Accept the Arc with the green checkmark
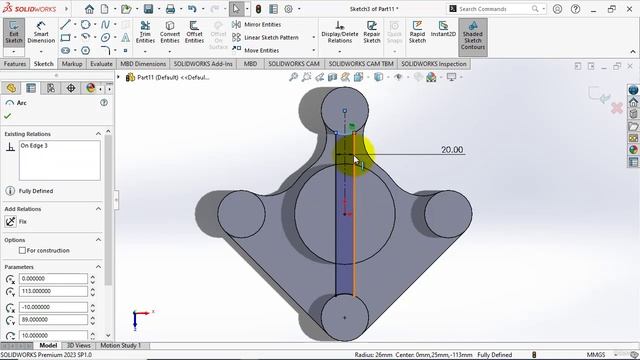 click(x=7, y=116)
